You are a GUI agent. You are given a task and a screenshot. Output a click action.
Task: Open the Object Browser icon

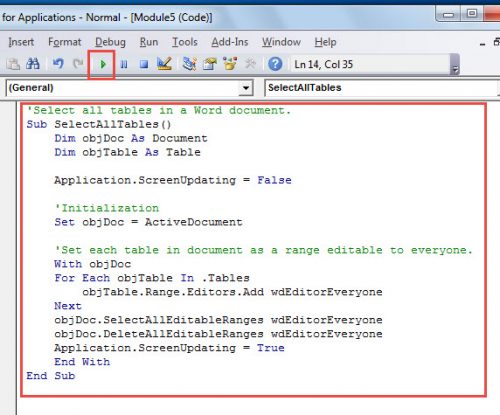[x=230, y=64]
